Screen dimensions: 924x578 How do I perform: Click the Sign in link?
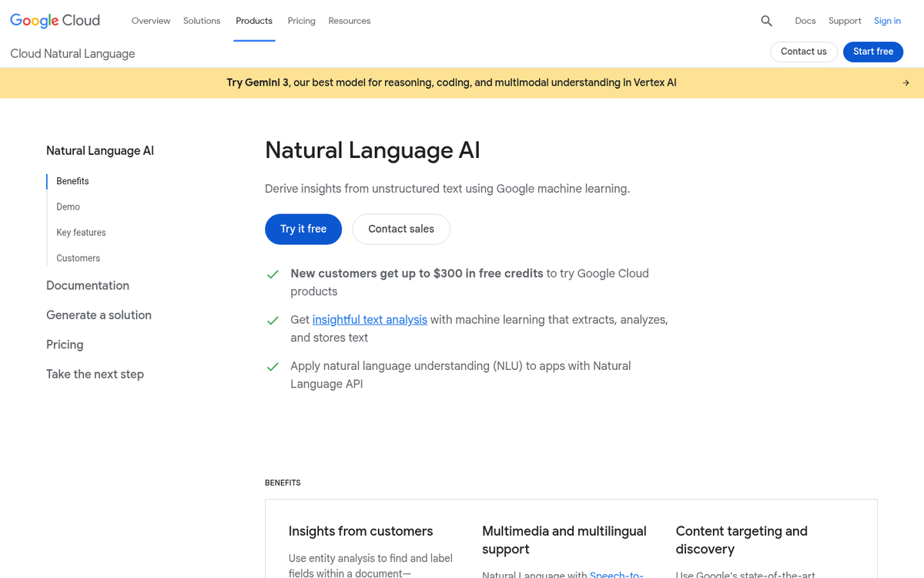pyautogui.click(x=887, y=21)
